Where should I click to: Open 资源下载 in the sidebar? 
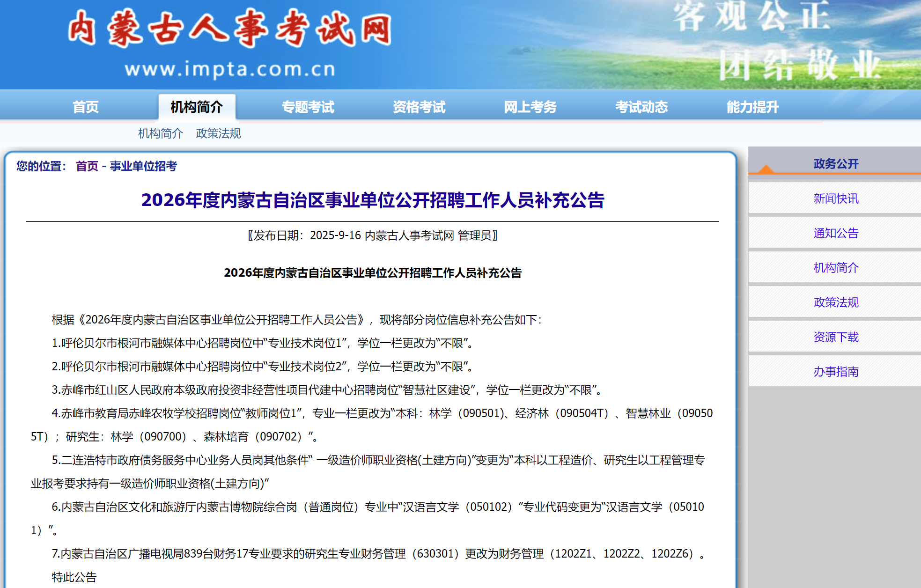836,337
